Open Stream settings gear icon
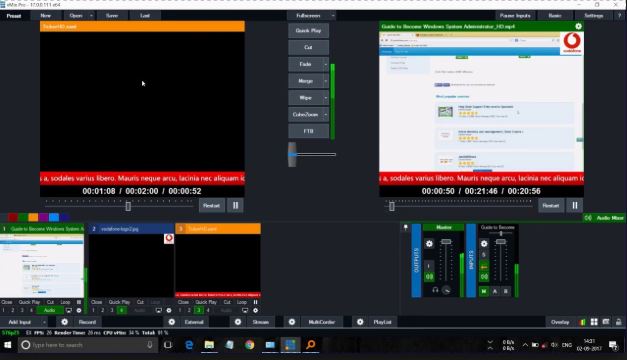 click(x=238, y=322)
